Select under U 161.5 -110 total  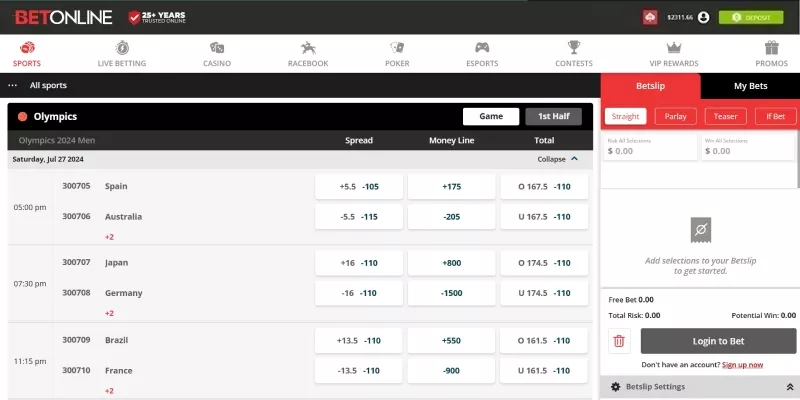pos(544,371)
